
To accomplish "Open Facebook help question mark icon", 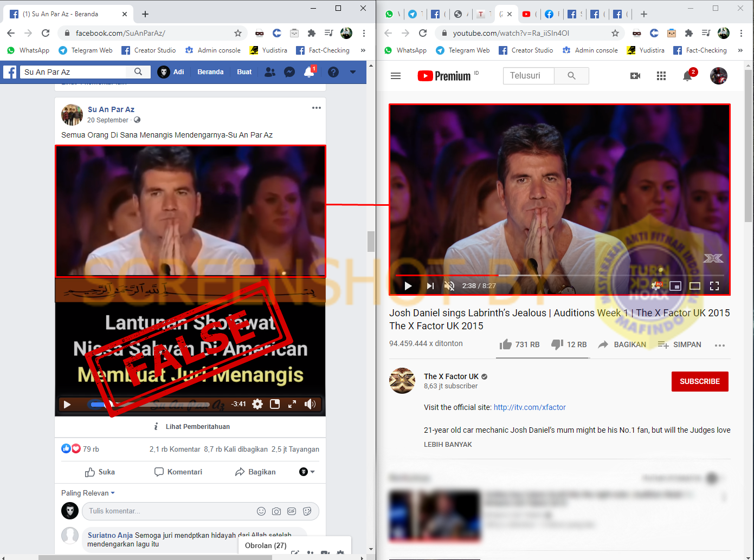I will 333,71.
